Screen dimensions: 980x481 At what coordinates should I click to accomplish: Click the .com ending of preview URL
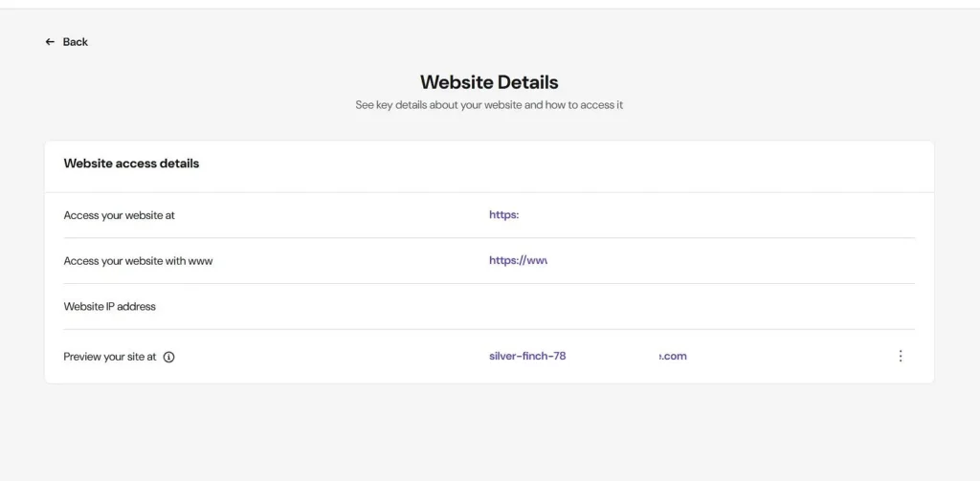pyautogui.click(x=674, y=356)
